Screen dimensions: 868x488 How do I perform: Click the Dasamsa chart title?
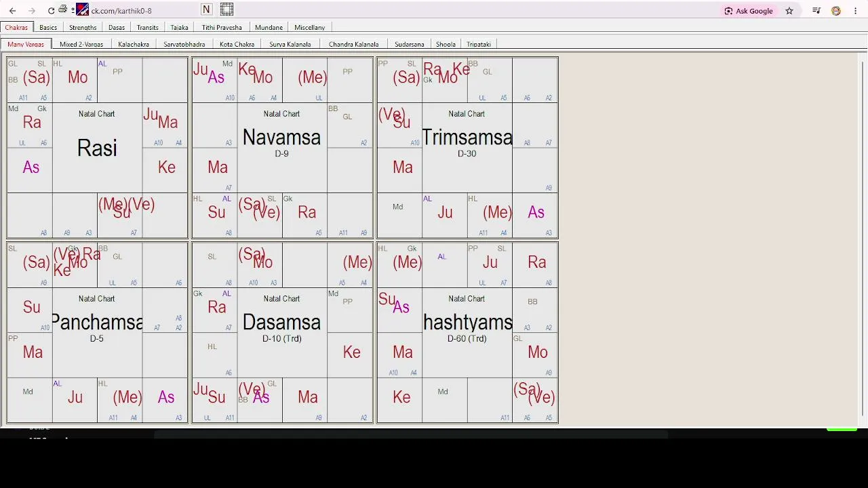click(x=281, y=323)
